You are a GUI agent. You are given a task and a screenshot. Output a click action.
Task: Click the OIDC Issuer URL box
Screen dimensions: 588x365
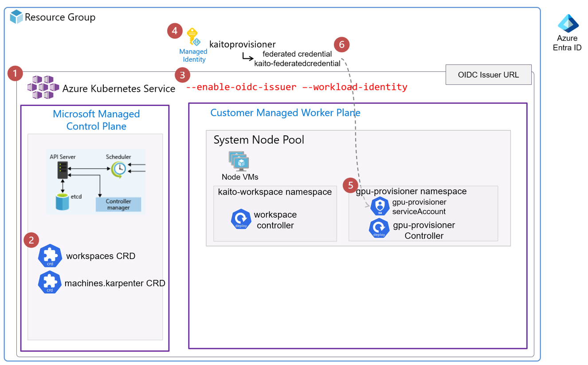[488, 75]
